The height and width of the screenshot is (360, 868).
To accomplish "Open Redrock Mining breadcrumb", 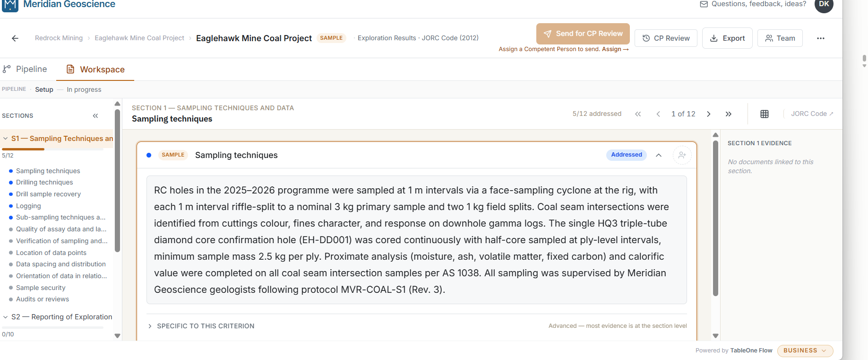I will tap(59, 38).
